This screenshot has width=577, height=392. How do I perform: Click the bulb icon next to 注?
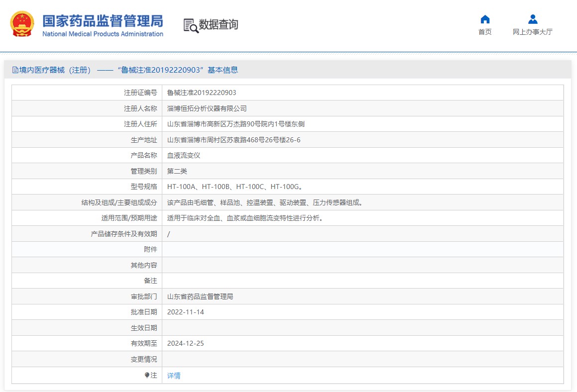[x=147, y=375]
